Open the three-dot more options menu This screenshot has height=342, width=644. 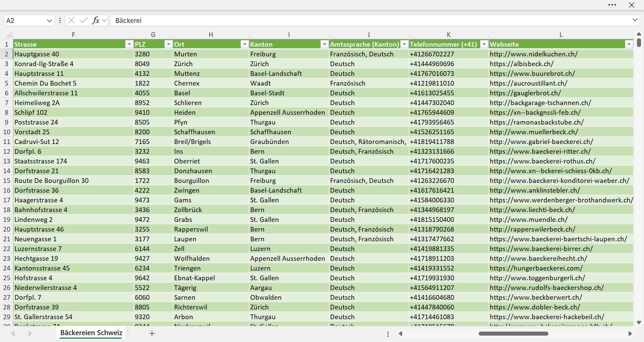pyautogui.click(x=612, y=5)
